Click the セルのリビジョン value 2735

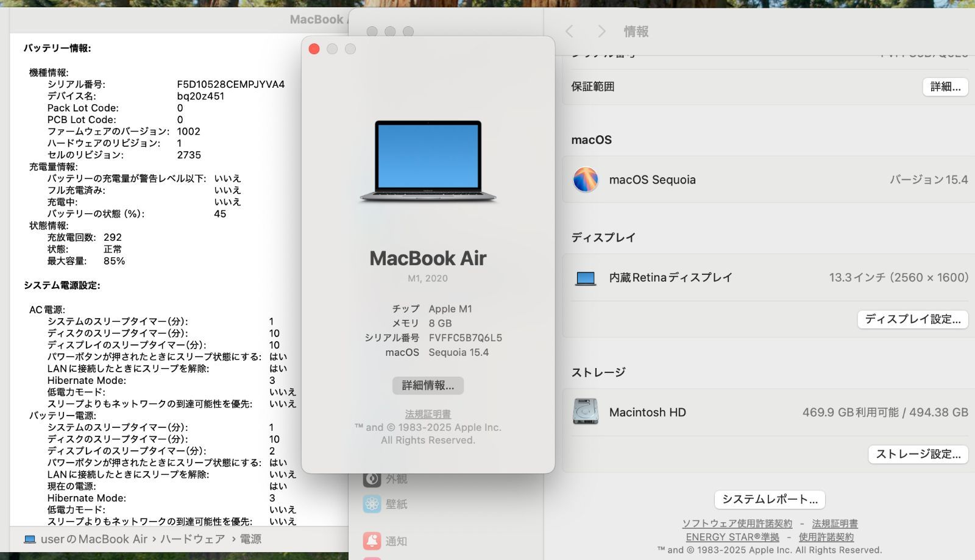(x=189, y=155)
